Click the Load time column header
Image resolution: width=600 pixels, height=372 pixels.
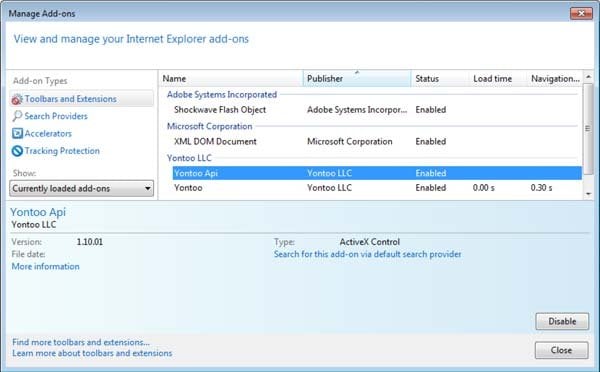pos(497,78)
